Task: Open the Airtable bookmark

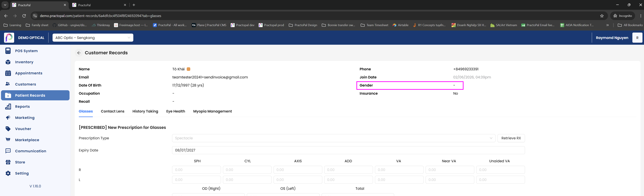Action: tap(400, 25)
